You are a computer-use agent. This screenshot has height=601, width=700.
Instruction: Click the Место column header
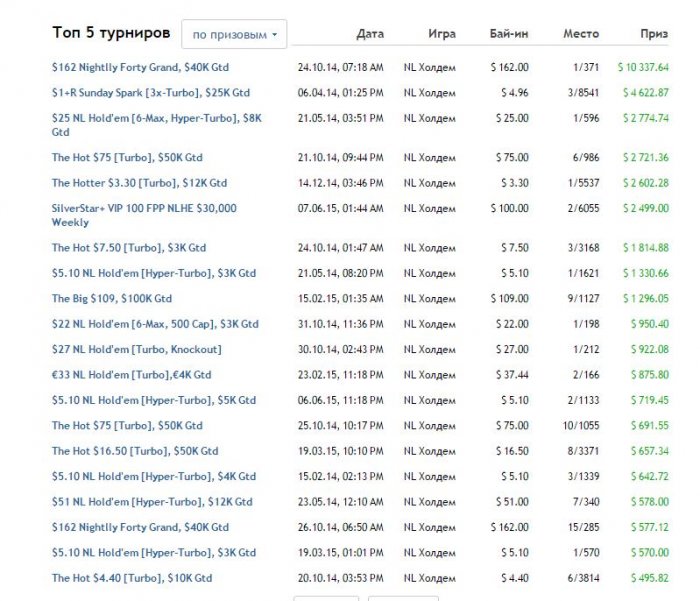pos(582,34)
